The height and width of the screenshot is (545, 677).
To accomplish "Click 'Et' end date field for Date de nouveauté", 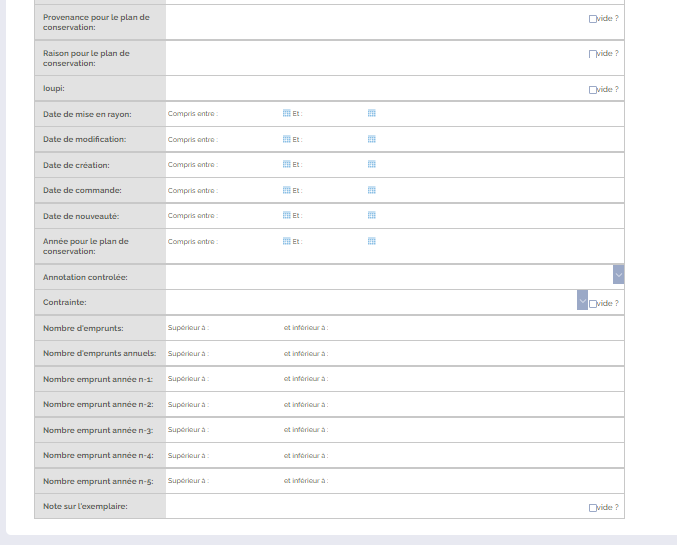I will pos(335,215).
